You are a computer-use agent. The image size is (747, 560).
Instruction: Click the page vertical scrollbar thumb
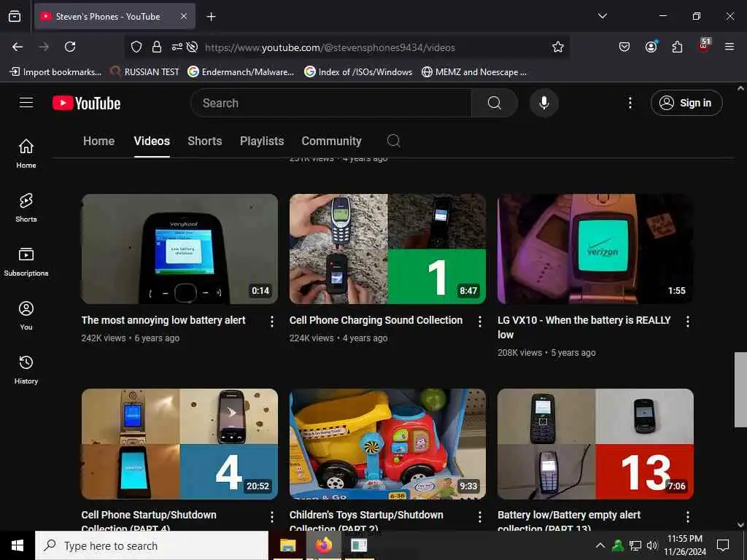tap(740, 389)
